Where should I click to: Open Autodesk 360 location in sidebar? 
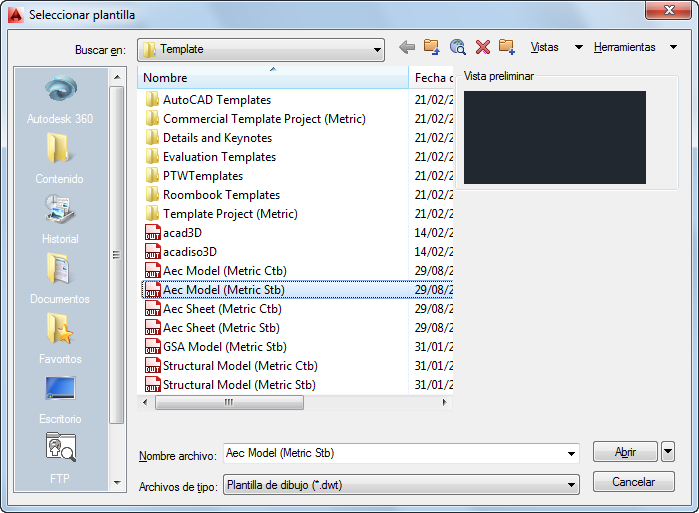[x=60, y=100]
